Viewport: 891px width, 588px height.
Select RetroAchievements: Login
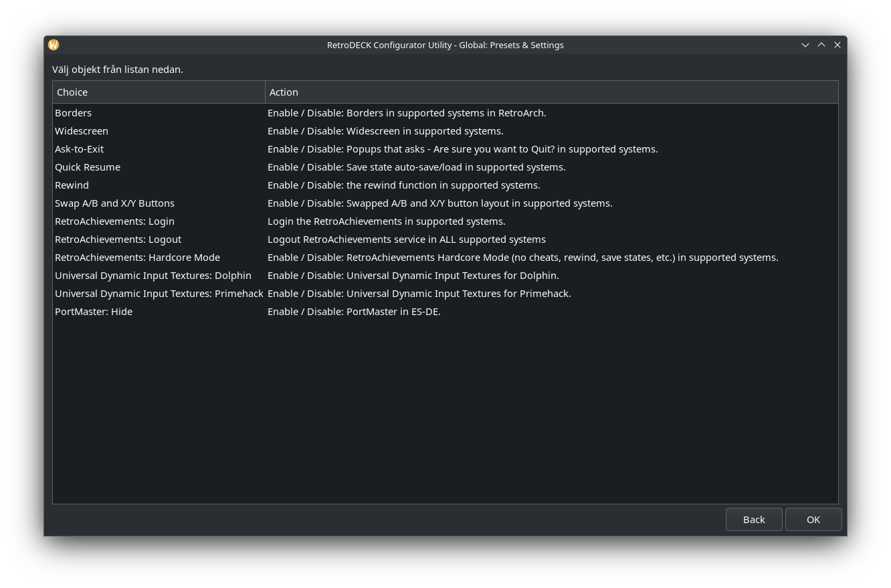tap(115, 221)
